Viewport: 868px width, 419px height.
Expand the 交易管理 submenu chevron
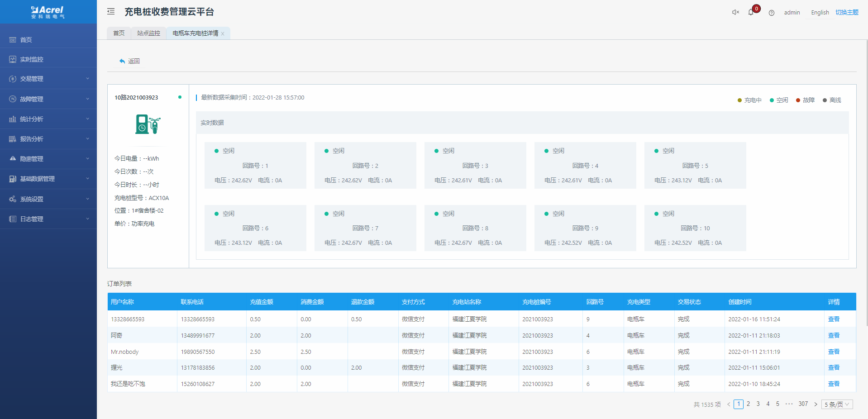click(87, 79)
